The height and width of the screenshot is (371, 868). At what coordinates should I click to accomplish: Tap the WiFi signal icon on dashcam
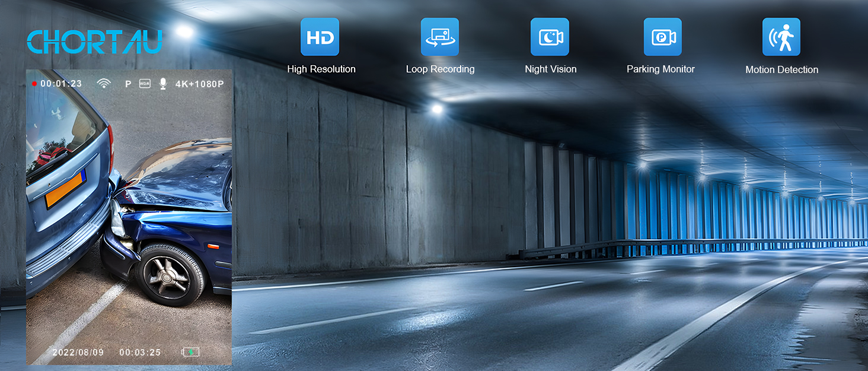coord(104,84)
